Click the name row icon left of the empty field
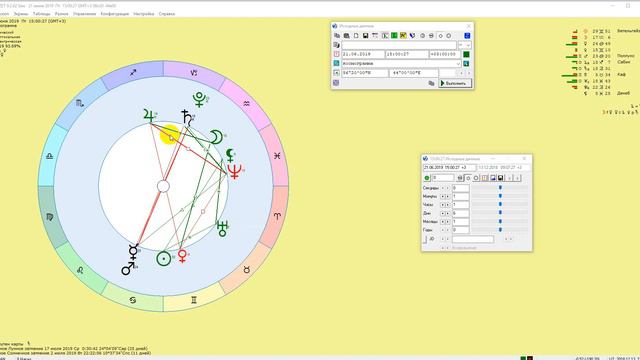This screenshot has width=640, height=360. point(336,45)
